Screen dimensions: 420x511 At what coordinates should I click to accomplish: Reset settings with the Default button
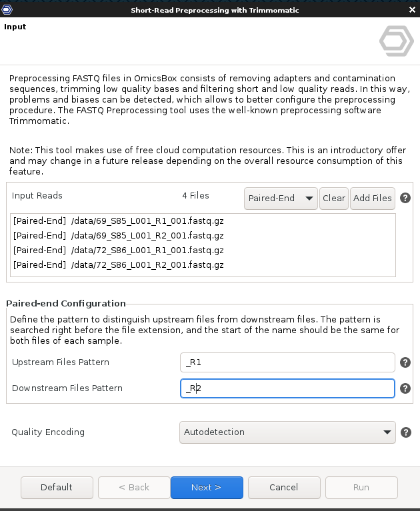(57, 488)
